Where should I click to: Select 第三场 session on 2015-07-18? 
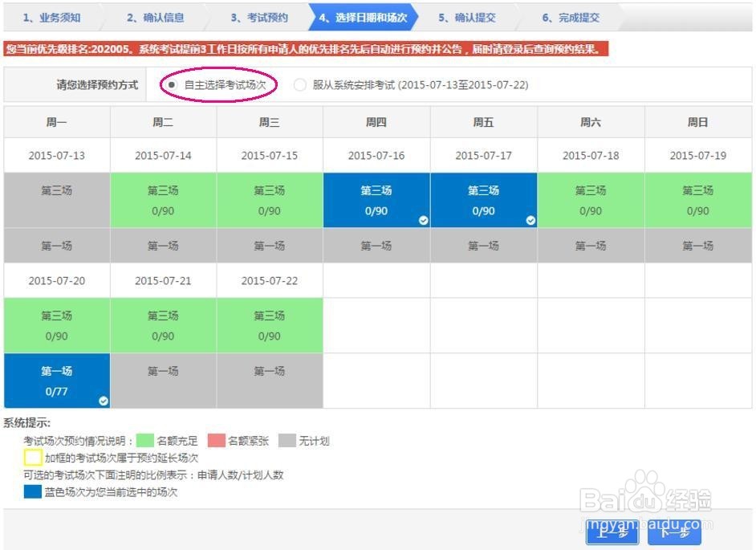[x=591, y=199]
